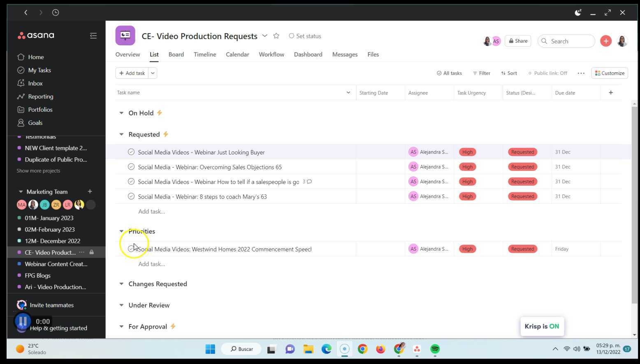Collapse the Requested section
This screenshot has height=364, width=640.
(121, 134)
